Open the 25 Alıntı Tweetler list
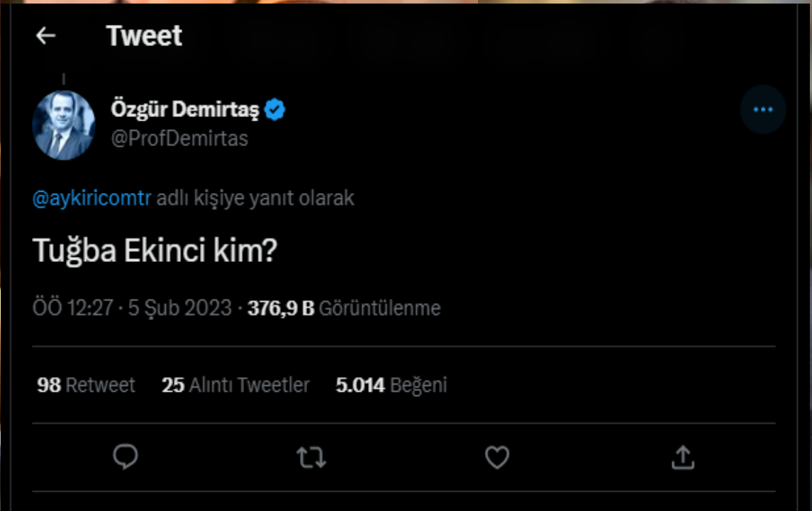Viewport: 812px width, 511px height. [235, 385]
